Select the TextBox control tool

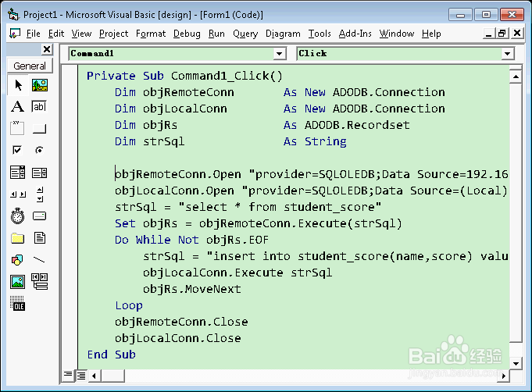[39, 107]
